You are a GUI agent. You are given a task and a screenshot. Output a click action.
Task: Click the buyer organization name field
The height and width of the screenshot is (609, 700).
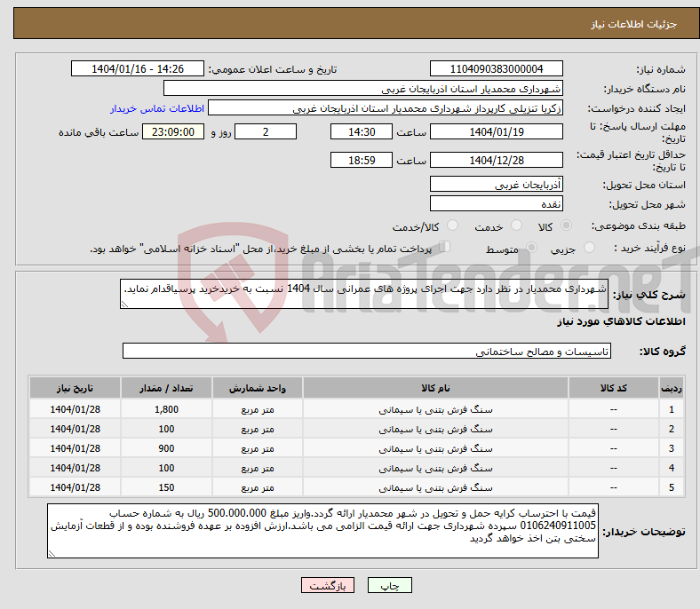pos(363,89)
